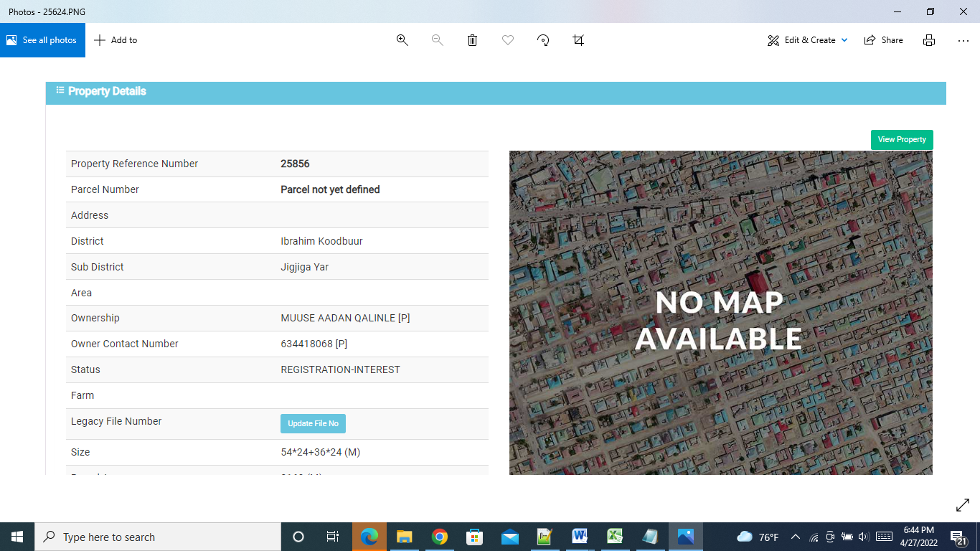Click the Photos app taskbar icon
The image size is (980, 551).
click(x=686, y=537)
